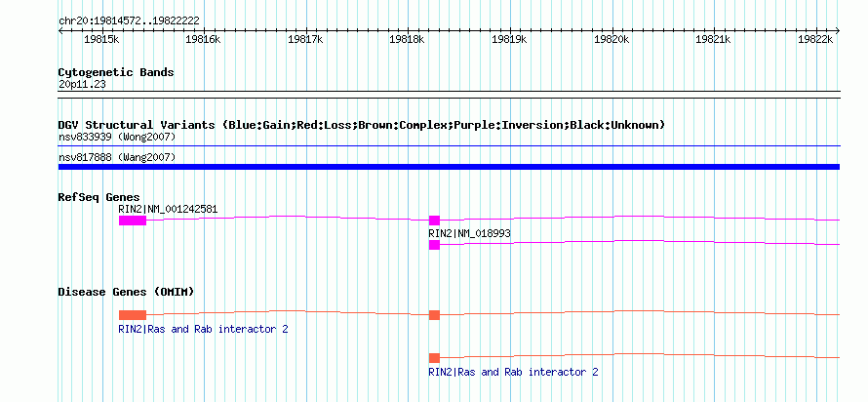This screenshot has width=868, height=402.
Task: Click the 19817k ruler mark
Action: click(305, 39)
